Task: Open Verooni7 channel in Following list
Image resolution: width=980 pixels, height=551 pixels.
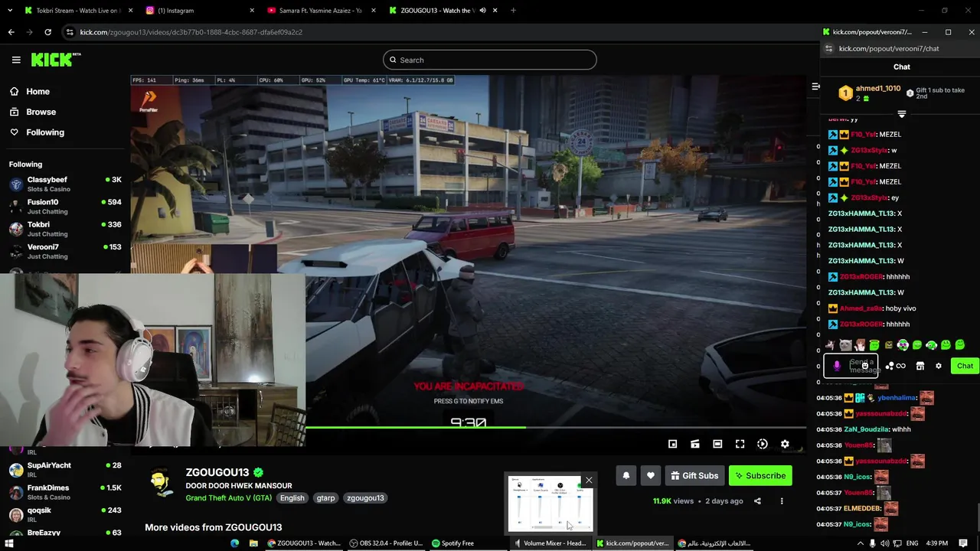Action: coord(65,251)
